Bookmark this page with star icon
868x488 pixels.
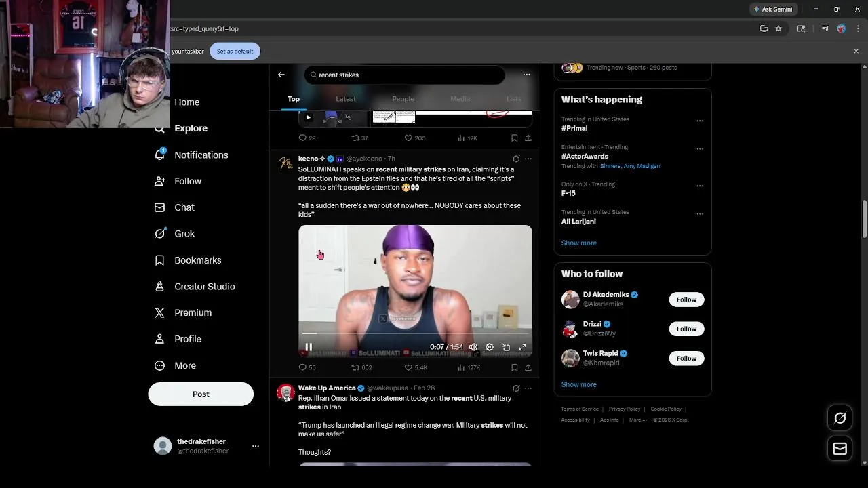[x=778, y=28]
